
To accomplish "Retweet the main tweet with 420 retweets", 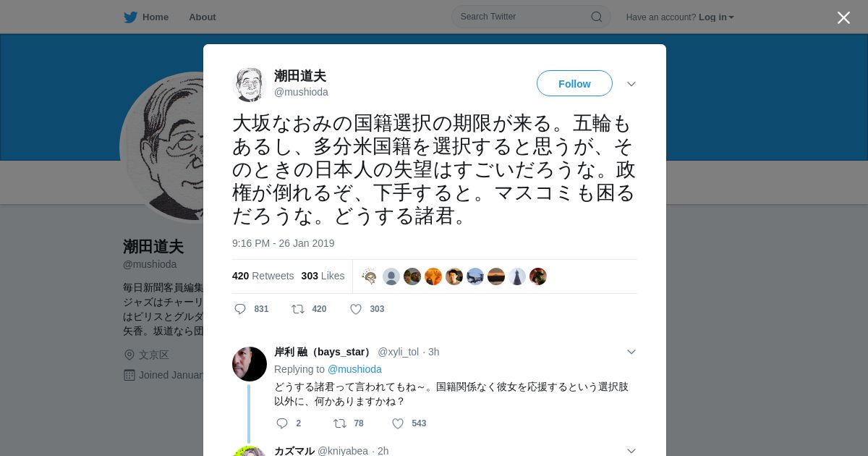I will click(297, 309).
